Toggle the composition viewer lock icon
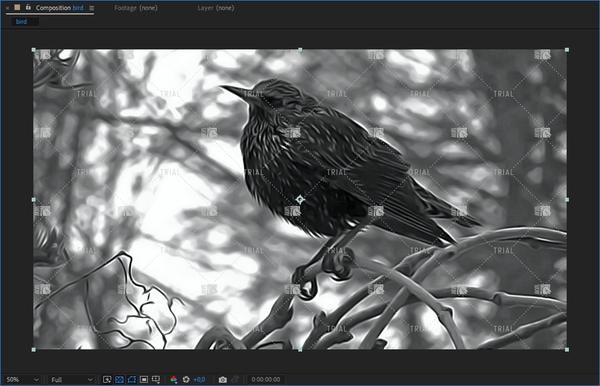600x386 pixels. (x=28, y=7)
